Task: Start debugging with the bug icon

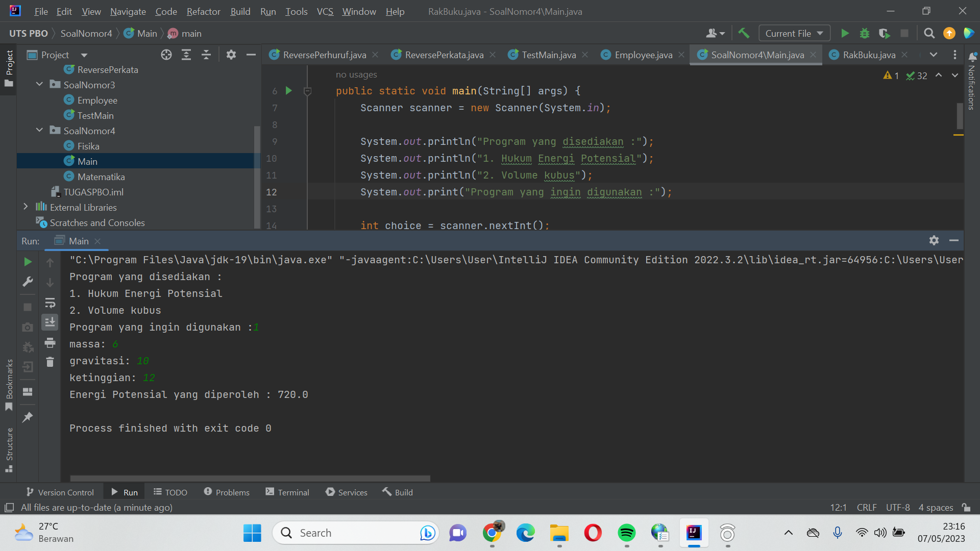Action: (864, 33)
